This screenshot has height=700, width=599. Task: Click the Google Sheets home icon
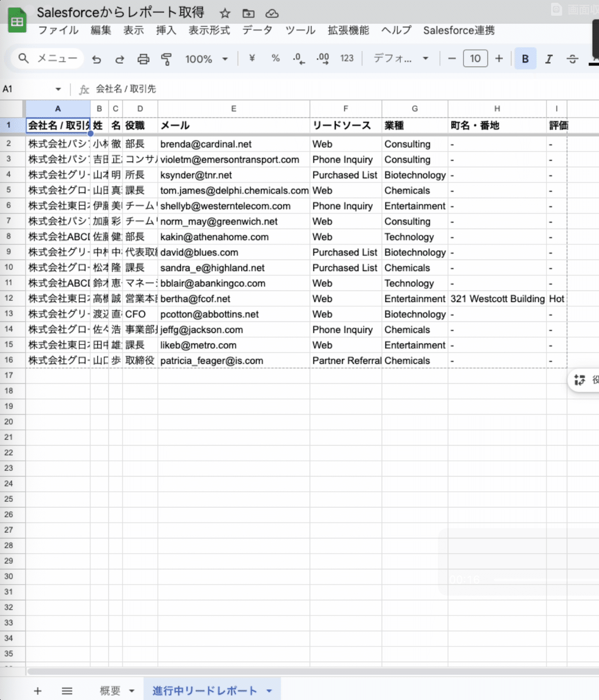click(x=17, y=21)
